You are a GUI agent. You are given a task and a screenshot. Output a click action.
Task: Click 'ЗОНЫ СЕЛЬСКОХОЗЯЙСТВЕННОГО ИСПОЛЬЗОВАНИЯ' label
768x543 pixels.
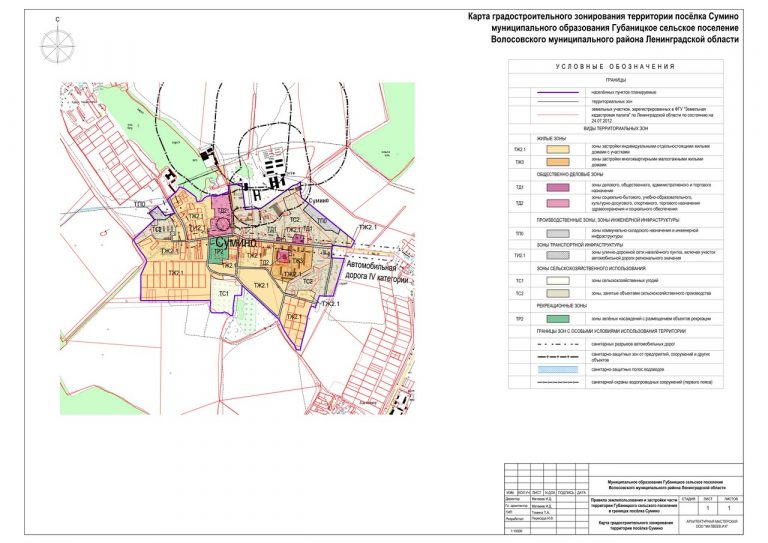[x=591, y=268]
